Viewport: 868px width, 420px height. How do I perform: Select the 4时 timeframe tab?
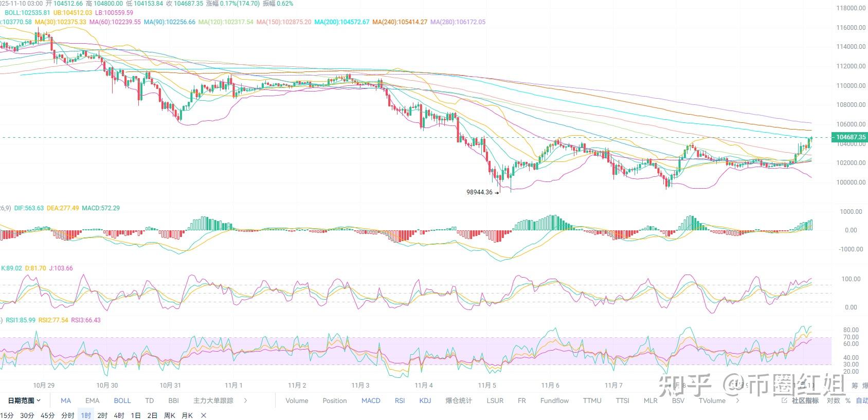tap(119, 415)
